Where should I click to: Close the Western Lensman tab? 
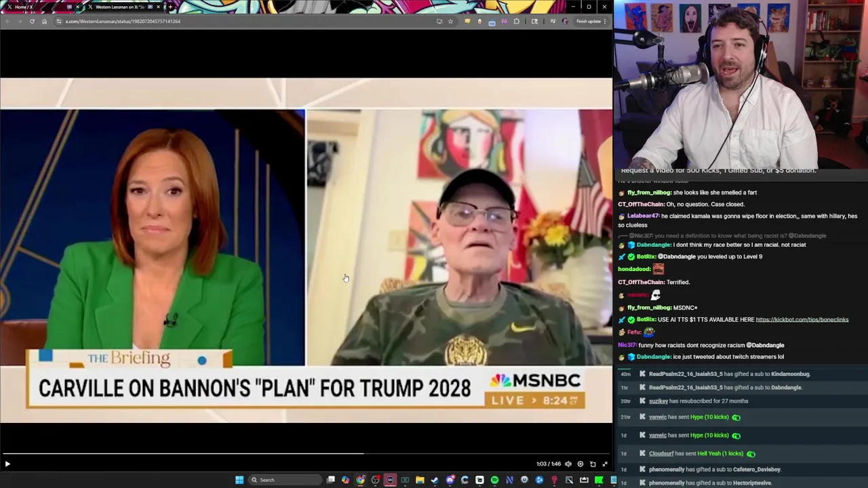(159, 7)
